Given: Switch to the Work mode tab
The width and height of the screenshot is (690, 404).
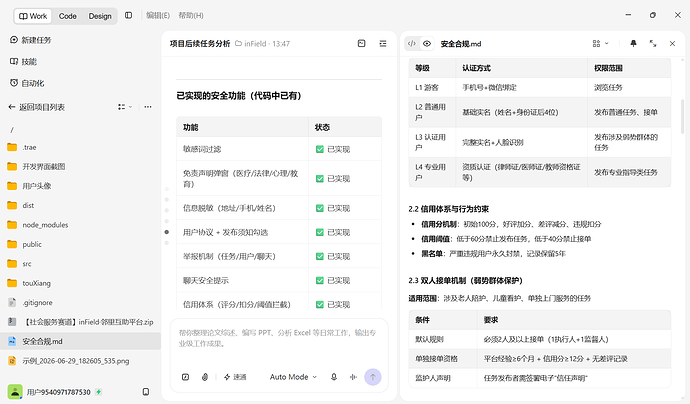Looking at the screenshot, I should [x=33, y=16].
